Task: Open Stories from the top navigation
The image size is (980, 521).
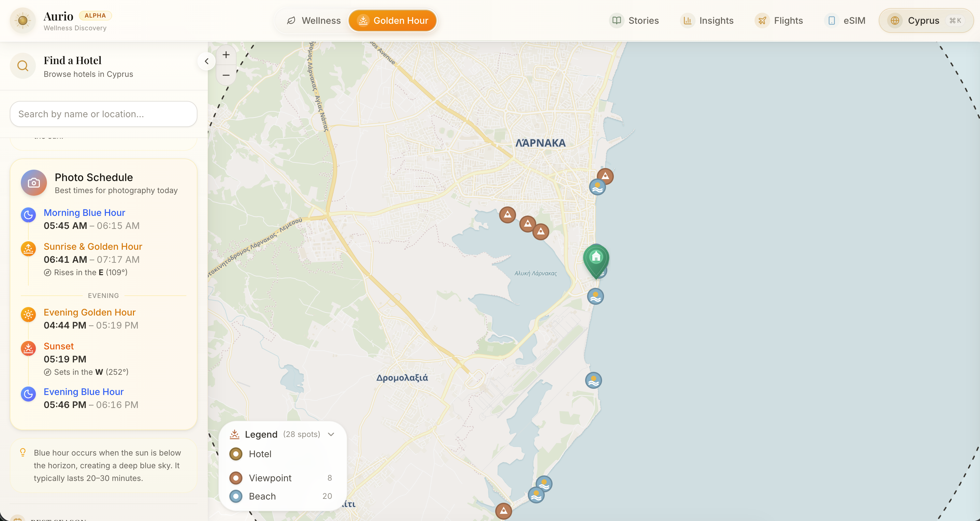Action: [634, 21]
